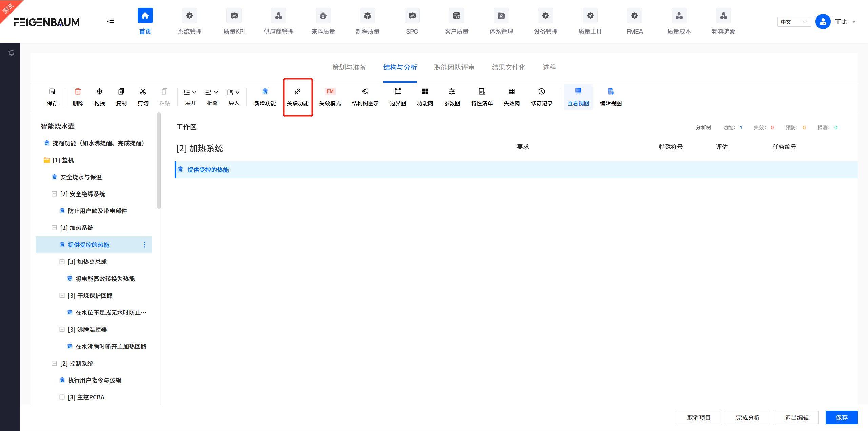Click the 删除 trash icon
This screenshot has width=868, height=431.
coord(78,91)
